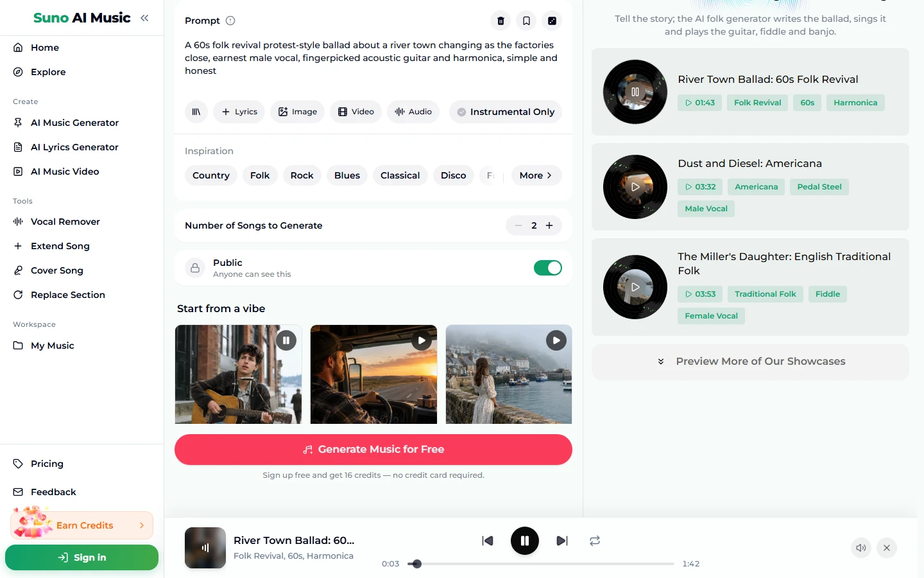The height and width of the screenshot is (578, 924).
Task: Play The Miller's Daughter showcase track
Action: (635, 287)
